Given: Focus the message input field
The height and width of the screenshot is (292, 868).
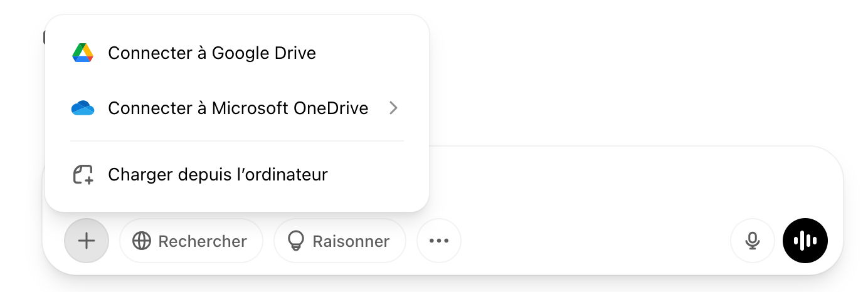Looking at the screenshot, I should coord(627,182).
